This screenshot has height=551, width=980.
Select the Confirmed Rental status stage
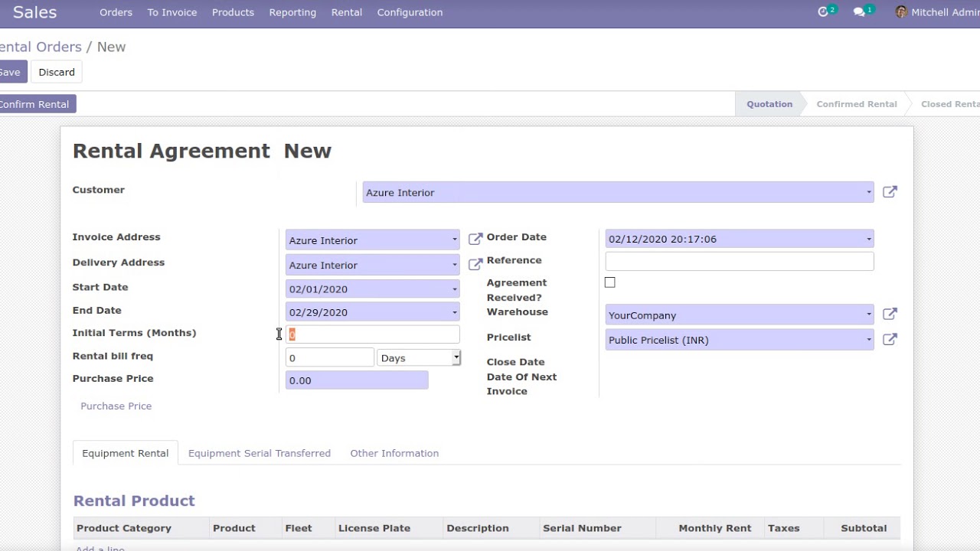click(x=857, y=104)
